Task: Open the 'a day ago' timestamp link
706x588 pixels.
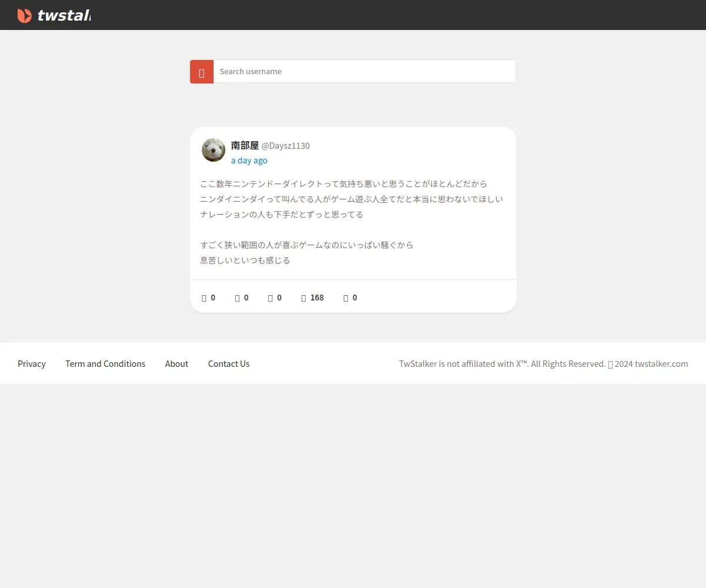Action: [249, 161]
